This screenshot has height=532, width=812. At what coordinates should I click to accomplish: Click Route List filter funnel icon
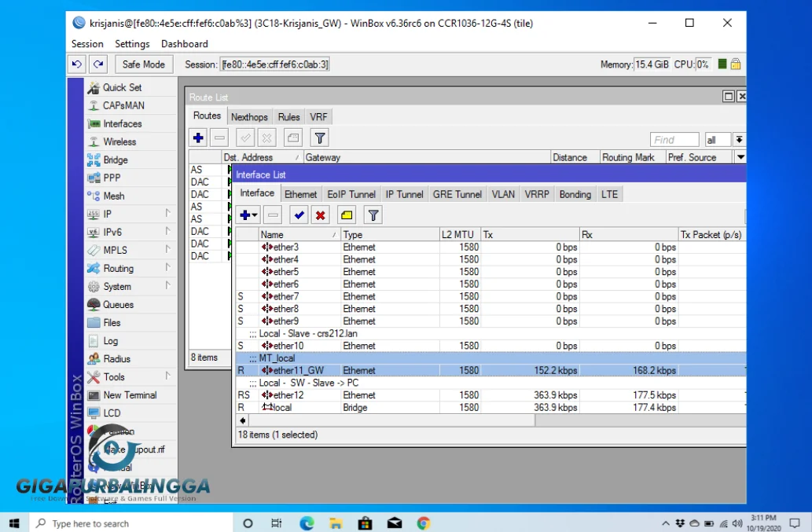319,138
